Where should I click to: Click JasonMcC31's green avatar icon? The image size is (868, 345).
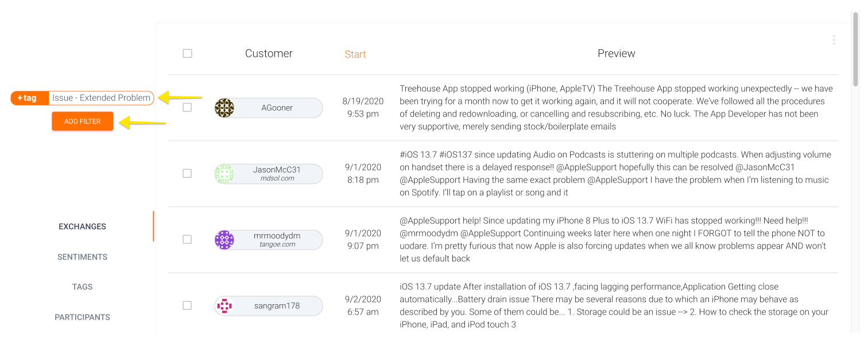point(224,174)
